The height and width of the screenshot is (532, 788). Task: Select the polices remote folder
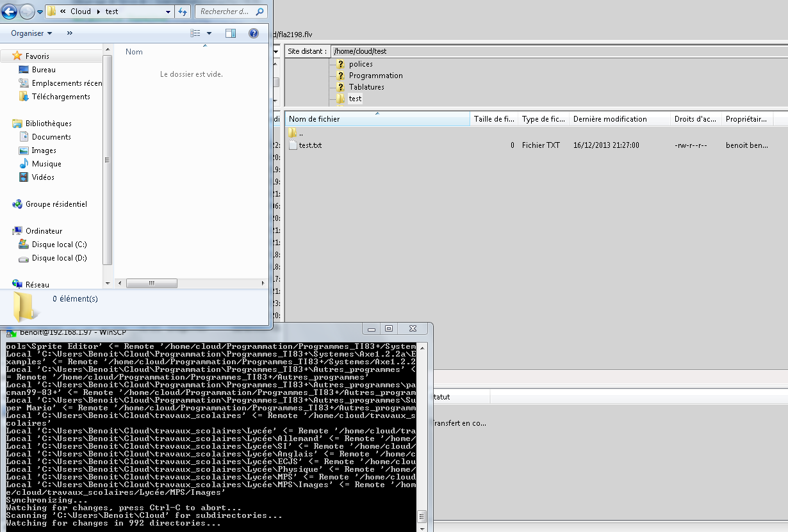click(361, 64)
